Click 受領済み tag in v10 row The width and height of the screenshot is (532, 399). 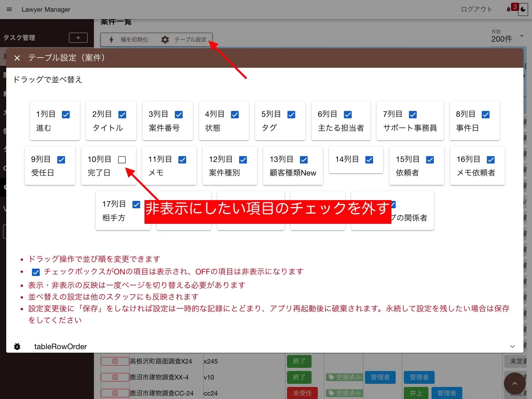click(344, 377)
